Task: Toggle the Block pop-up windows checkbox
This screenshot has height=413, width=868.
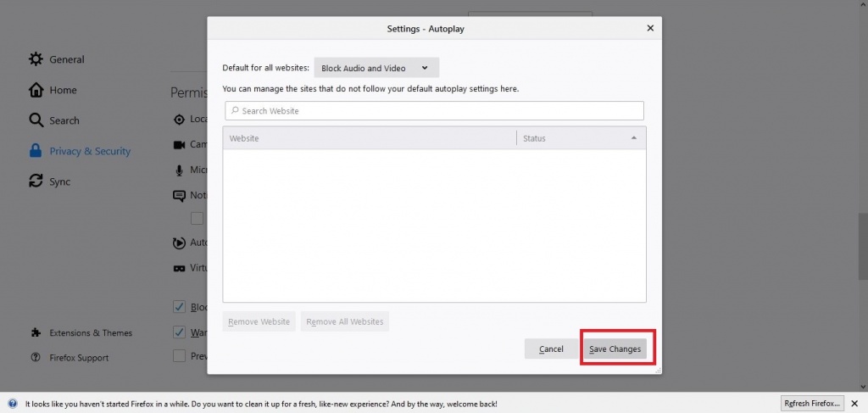Action: (x=180, y=307)
